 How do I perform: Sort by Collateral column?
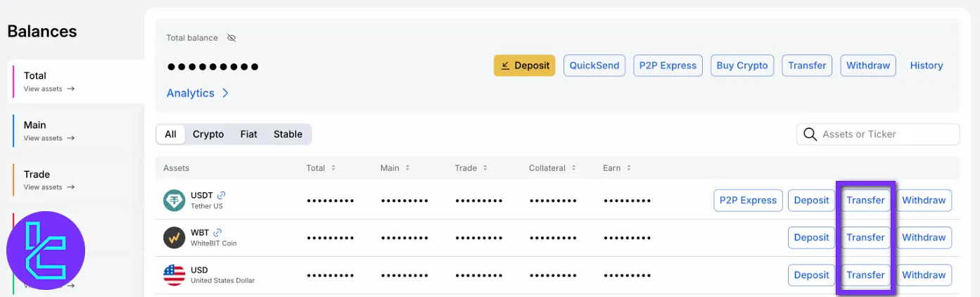[x=553, y=168]
